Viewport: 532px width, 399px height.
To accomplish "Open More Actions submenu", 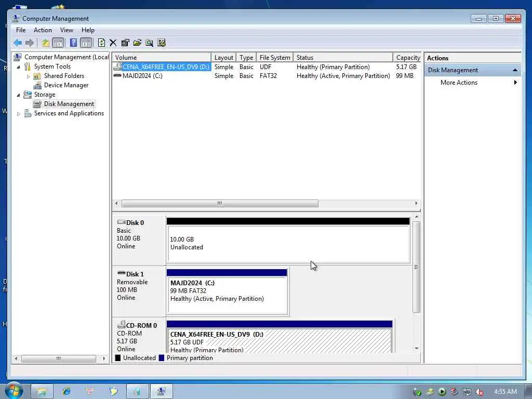I will coord(459,83).
